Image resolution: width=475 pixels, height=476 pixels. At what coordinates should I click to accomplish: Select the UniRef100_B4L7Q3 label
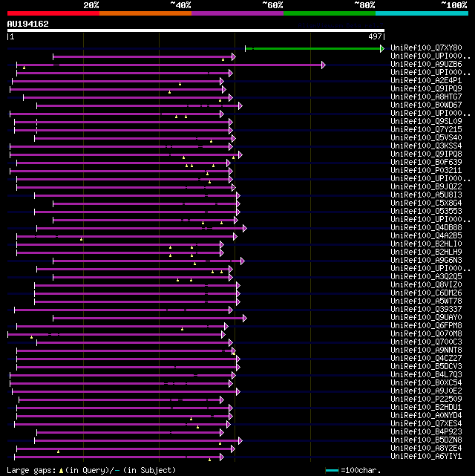click(x=426, y=374)
